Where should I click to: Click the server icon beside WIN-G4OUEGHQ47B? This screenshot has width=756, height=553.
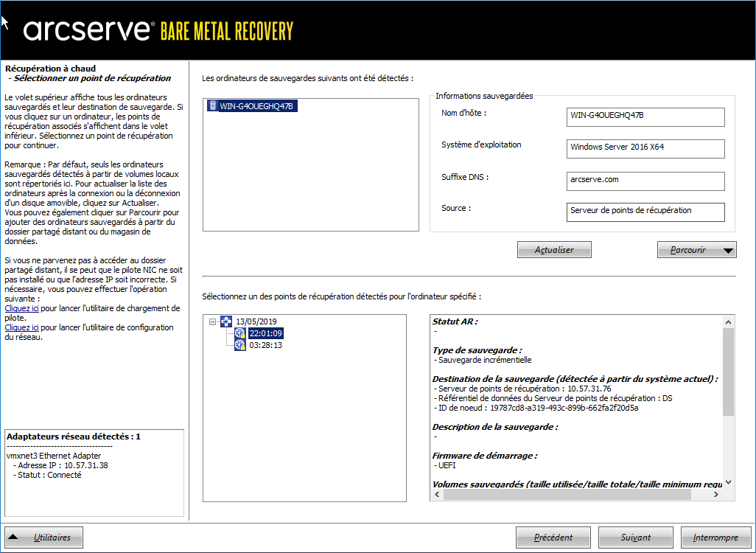click(x=213, y=105)
